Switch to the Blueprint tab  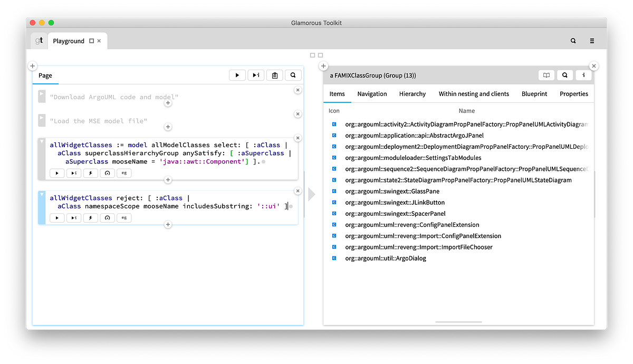[534, 94]
